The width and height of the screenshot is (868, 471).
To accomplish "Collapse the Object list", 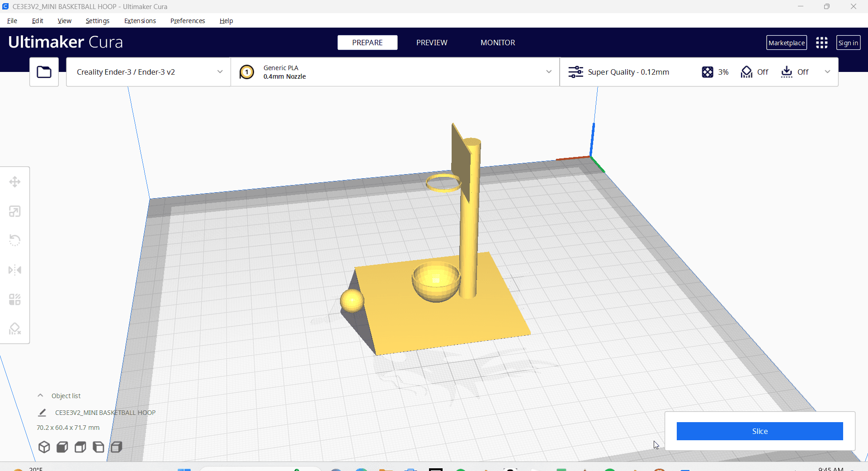I will coord(40,395).
